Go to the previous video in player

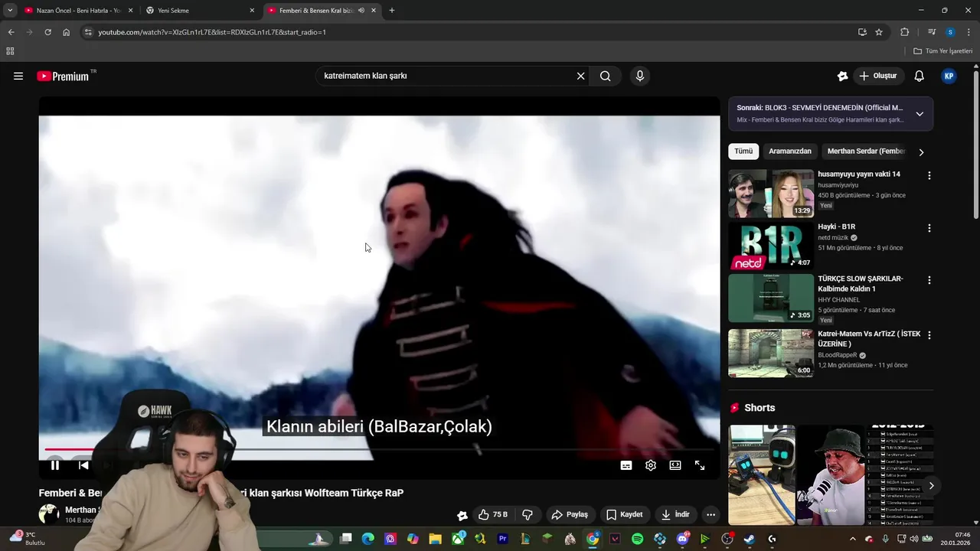tap(83, 465)
